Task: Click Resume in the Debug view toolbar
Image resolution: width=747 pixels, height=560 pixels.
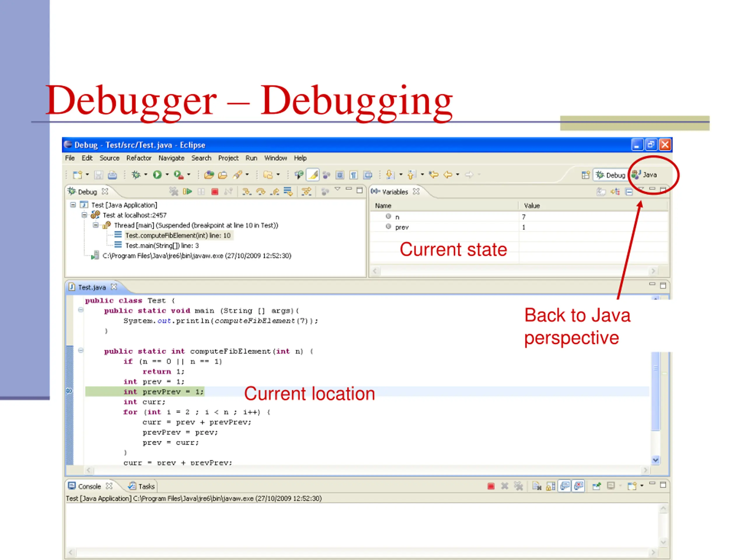Action: click(187, 192)
